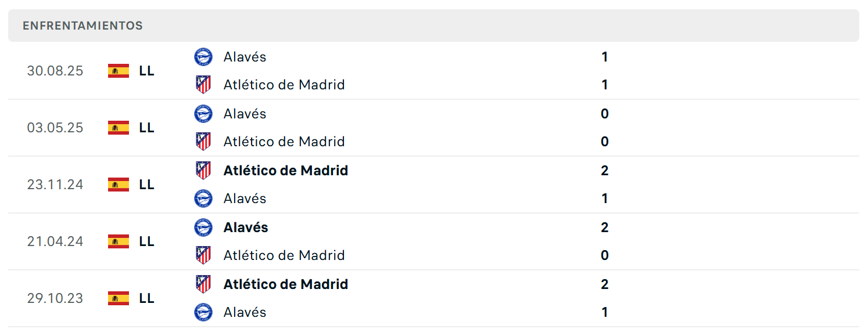
Task: Click Atlético score 2 in 23.11.24 match
Action: pyautogui.click(x=605, y=171)
